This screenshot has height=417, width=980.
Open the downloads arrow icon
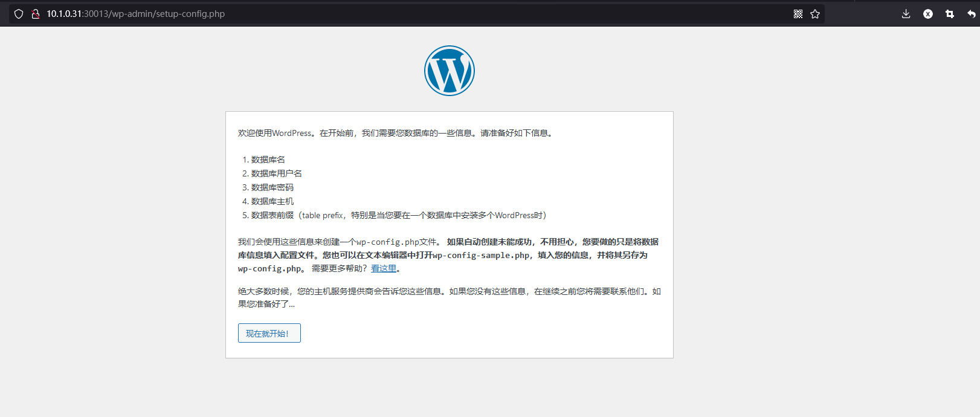click(906, 14)
